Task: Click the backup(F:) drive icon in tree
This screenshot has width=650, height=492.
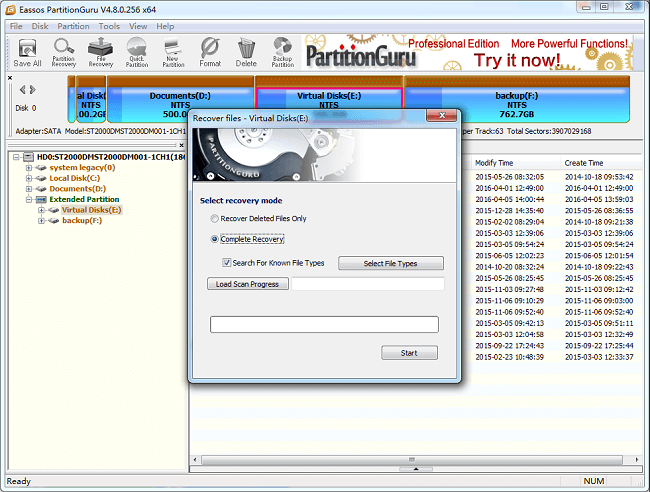Action: pyautogui.click(x=53, y=221)
